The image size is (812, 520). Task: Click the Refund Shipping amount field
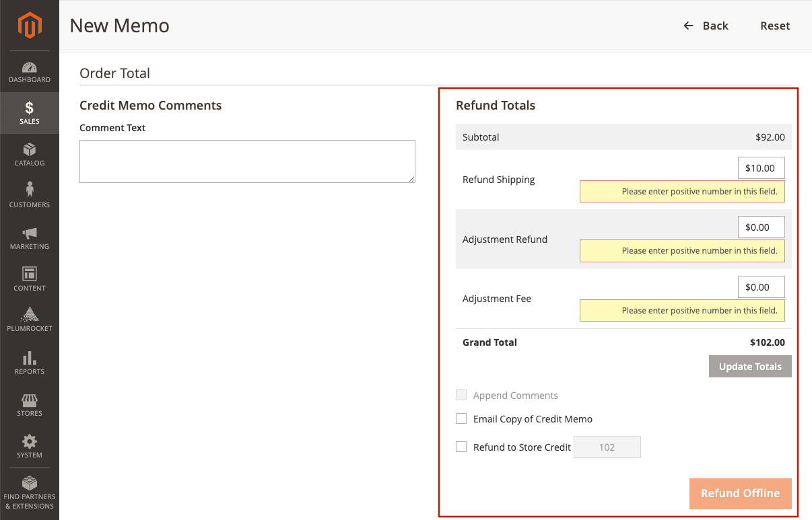click(761, 168)
